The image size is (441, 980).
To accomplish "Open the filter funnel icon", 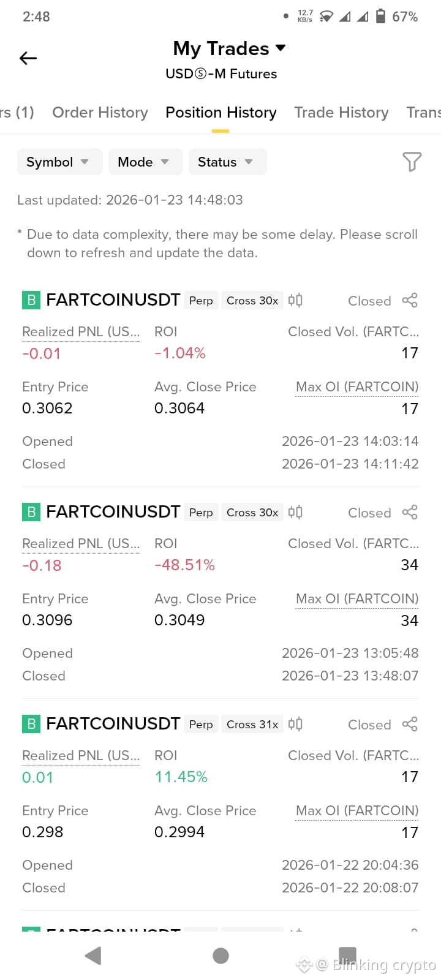I will (x=412, y=162).
